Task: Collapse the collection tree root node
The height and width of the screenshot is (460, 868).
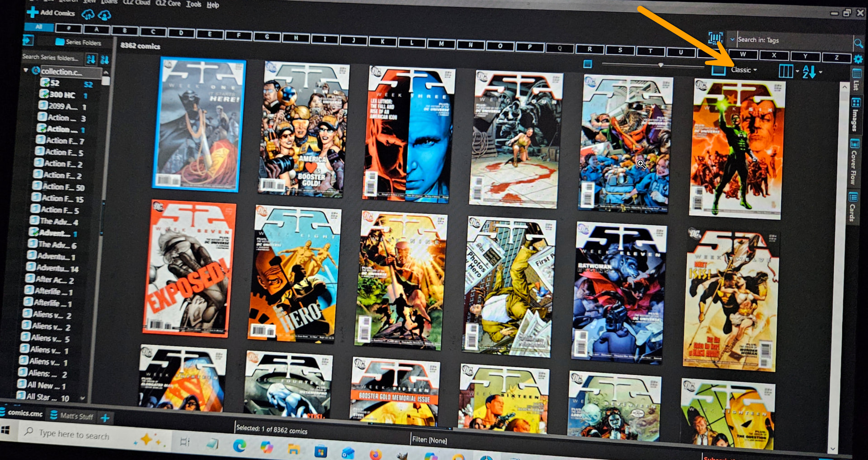Action: [x=26, y=70]
